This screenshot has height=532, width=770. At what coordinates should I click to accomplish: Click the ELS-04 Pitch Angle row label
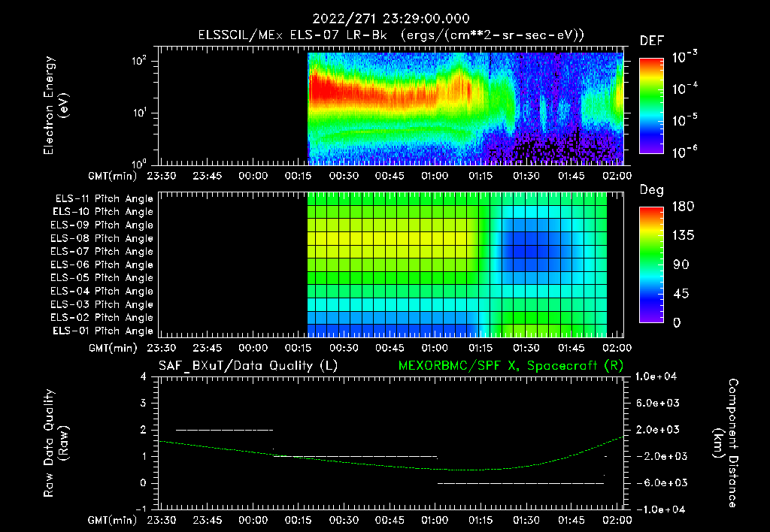point(102,291)
